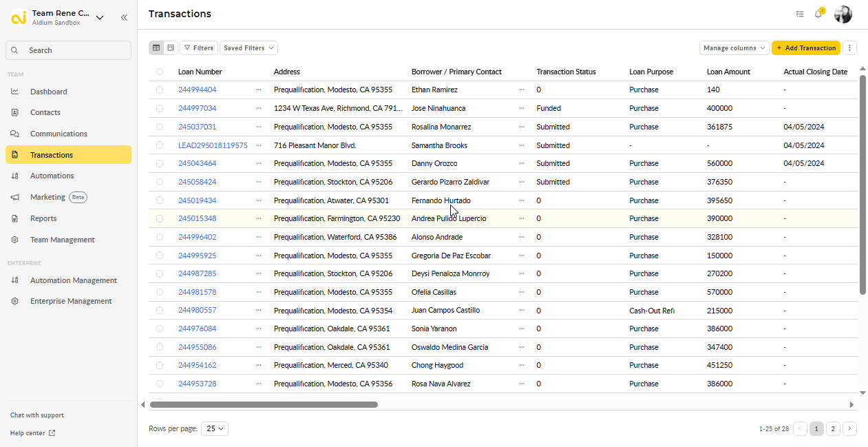Open row menu beside loan number 245015348
The image size is (868, 447).
(x=259, y=218)
